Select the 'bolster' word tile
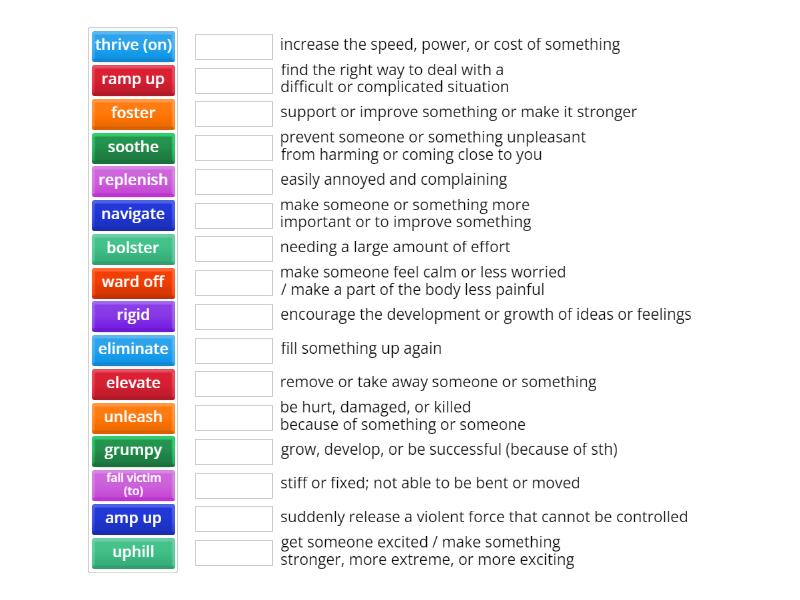This screenshot has height=600, width=800. (133, 249)
